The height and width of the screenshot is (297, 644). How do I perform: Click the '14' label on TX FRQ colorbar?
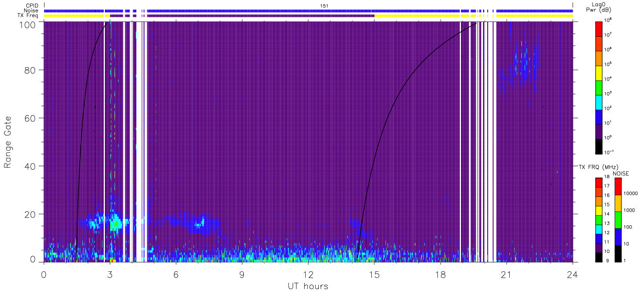click(608, 214)
